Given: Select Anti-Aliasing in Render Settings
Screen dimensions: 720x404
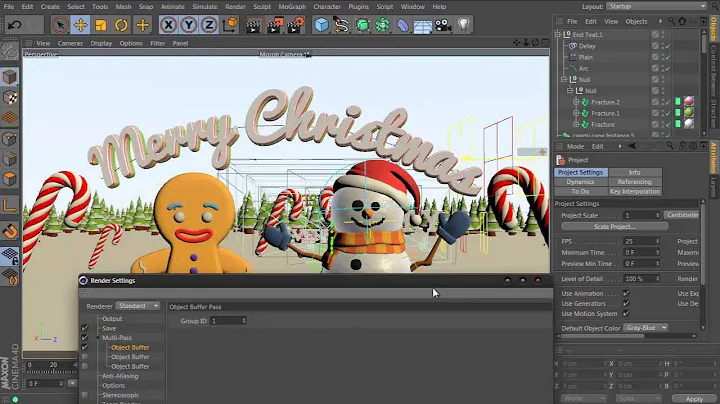Looking at the screenshot, I should click(x=120, y=376).
